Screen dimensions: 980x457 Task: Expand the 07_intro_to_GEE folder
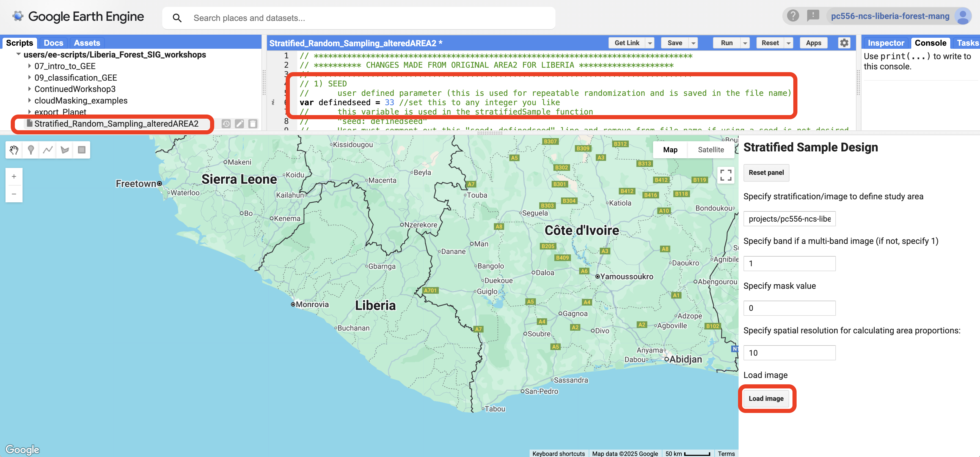[30, 66]
